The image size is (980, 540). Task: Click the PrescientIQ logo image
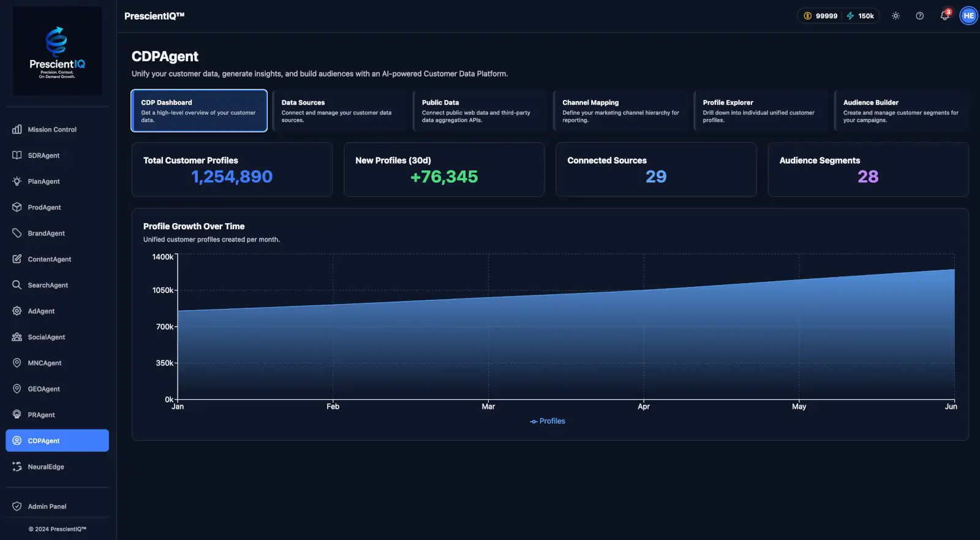point(58,51)
